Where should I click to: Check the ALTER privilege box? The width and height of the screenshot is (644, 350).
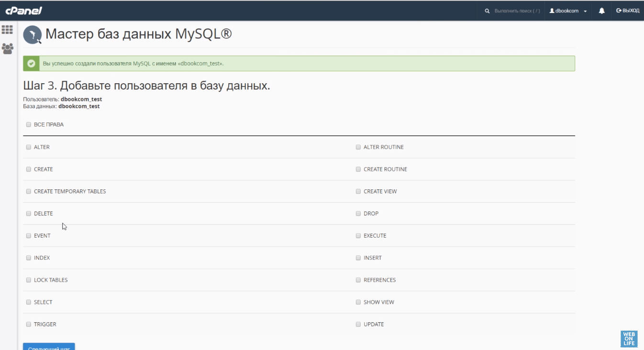point(29,147)
